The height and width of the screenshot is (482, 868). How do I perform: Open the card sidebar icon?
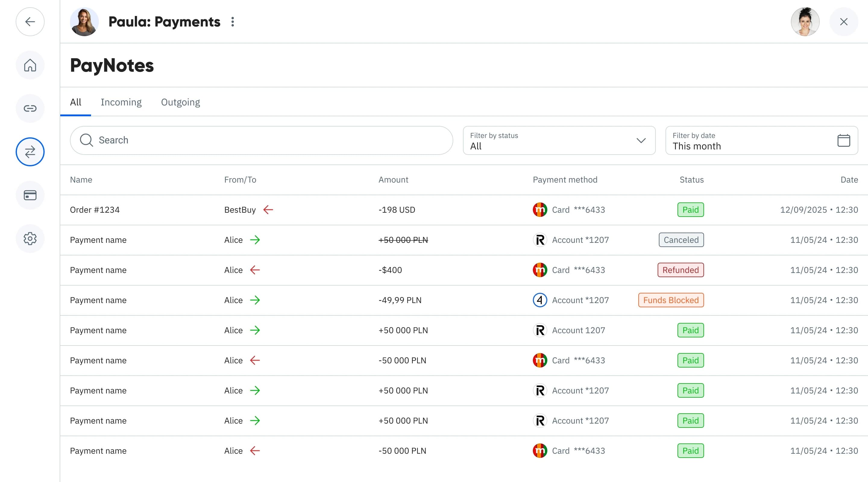(30, 195)
